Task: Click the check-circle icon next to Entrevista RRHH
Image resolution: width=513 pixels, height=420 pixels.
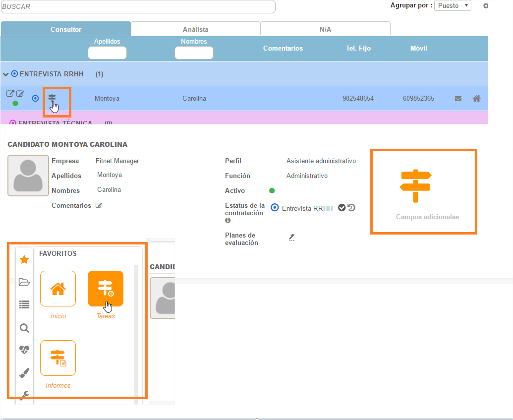Action: point(342,208)
